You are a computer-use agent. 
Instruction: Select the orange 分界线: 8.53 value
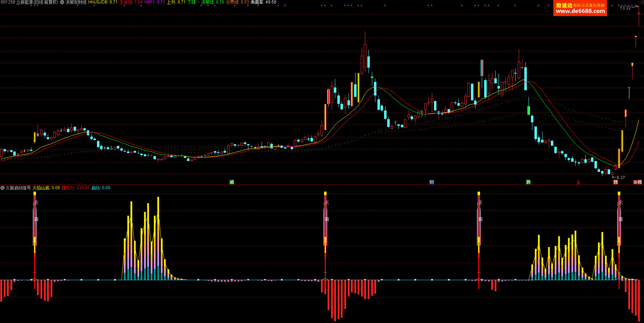pyautogui.click(x=238, y=2)
